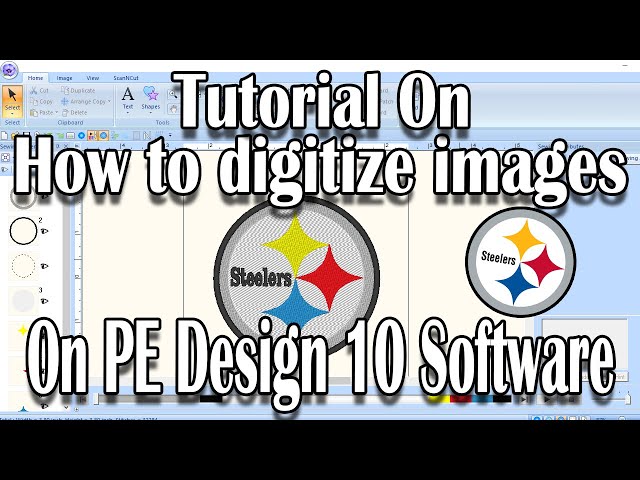Click the Delete command in the ribbon
Screen dimensions: 640x480
click(74, 112)
